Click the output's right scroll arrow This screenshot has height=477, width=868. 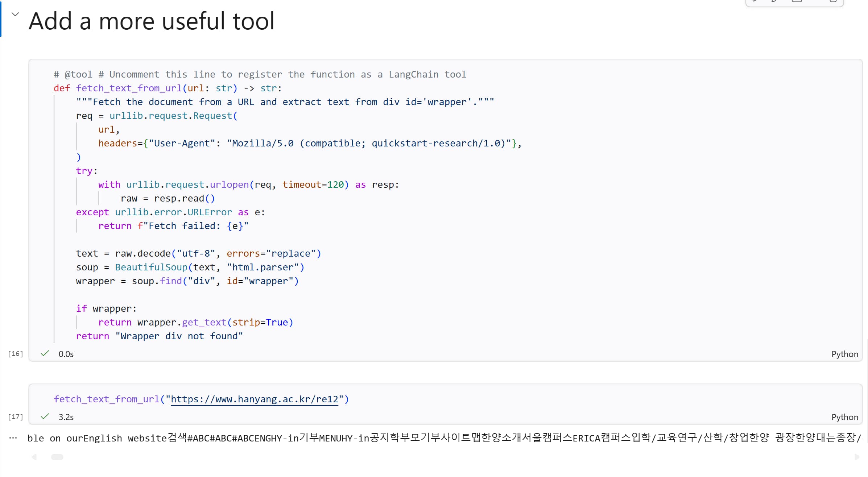tap(857, 457)
